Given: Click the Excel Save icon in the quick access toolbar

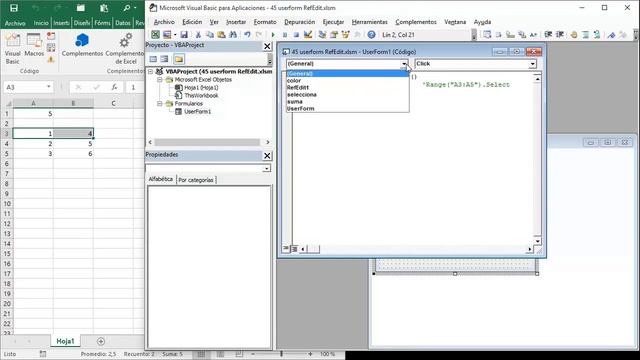Looking at the screenshot, I should pos(13,8).
